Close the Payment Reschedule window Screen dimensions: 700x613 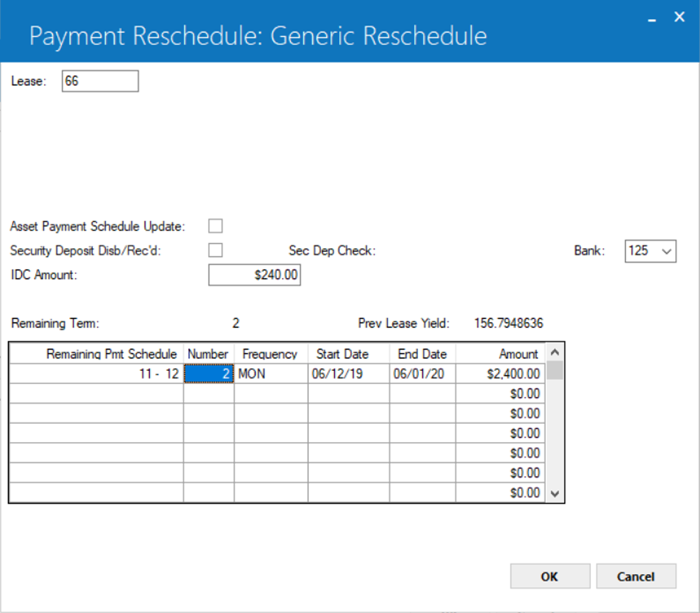(x=679, y=17)
